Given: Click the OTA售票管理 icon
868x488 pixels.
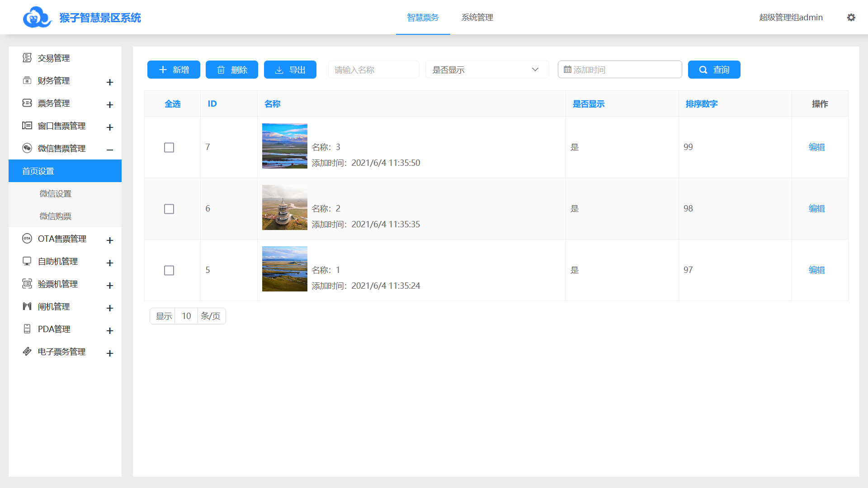Looking at the screenshot, I should [27, 239].
